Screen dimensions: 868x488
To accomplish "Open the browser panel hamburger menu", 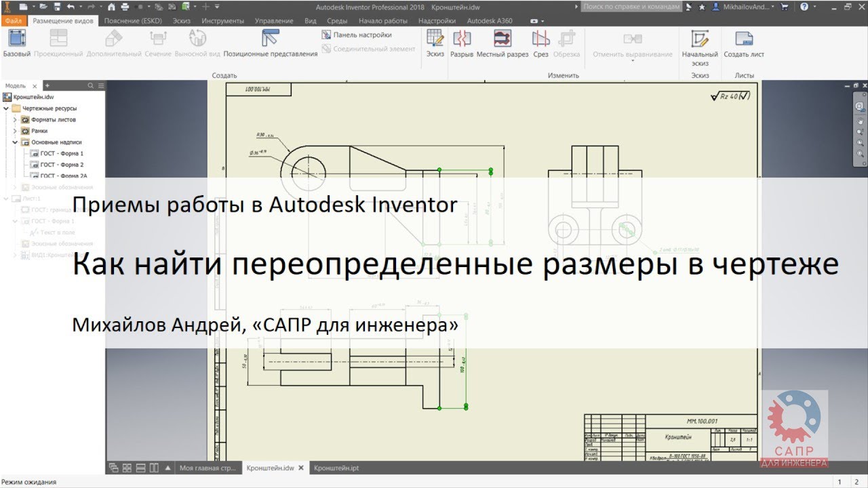I will tap(101, 86).
